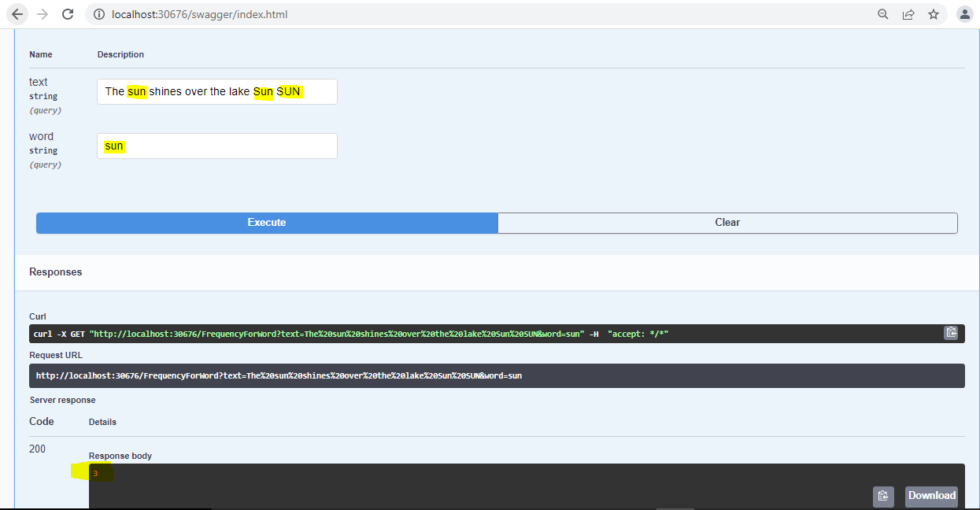
Task: Select the Code column header
Action: coord(42,421)
